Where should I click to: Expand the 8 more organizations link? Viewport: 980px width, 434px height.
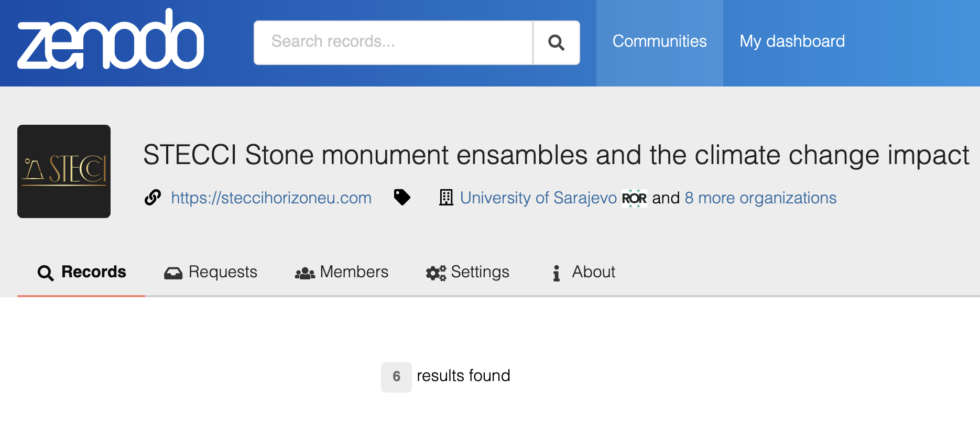pyautogui.click(x=760, y=198)
